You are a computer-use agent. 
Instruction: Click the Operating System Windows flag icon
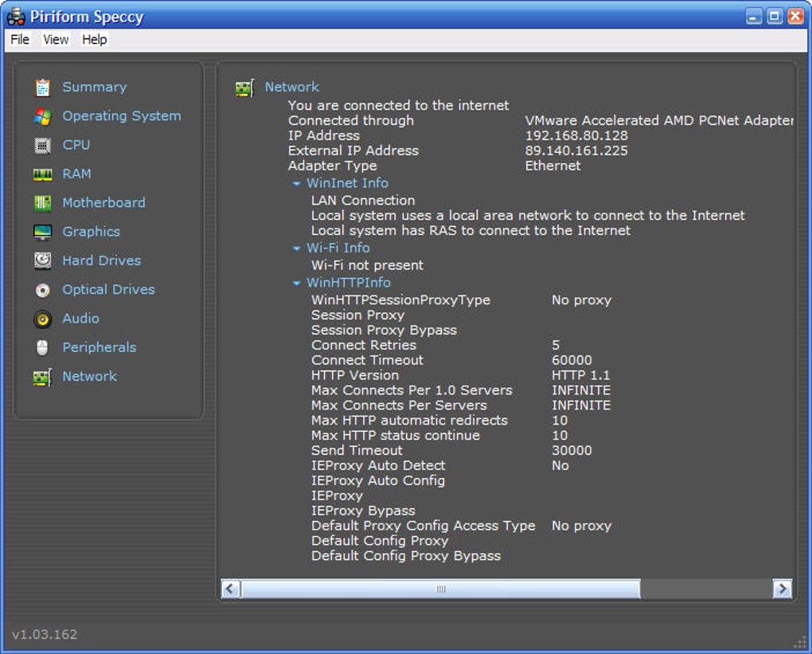tap(42, 116)
